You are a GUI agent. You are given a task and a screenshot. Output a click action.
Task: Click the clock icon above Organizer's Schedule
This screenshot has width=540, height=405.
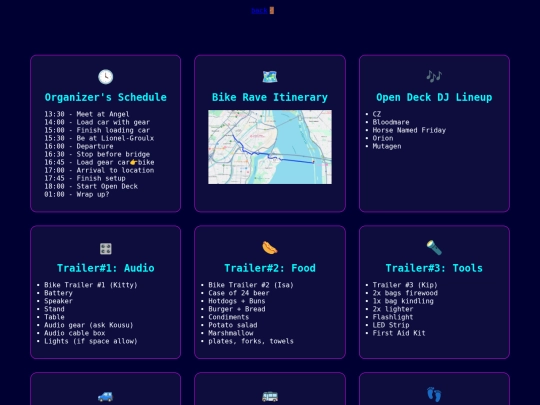(x=105, y=76)
